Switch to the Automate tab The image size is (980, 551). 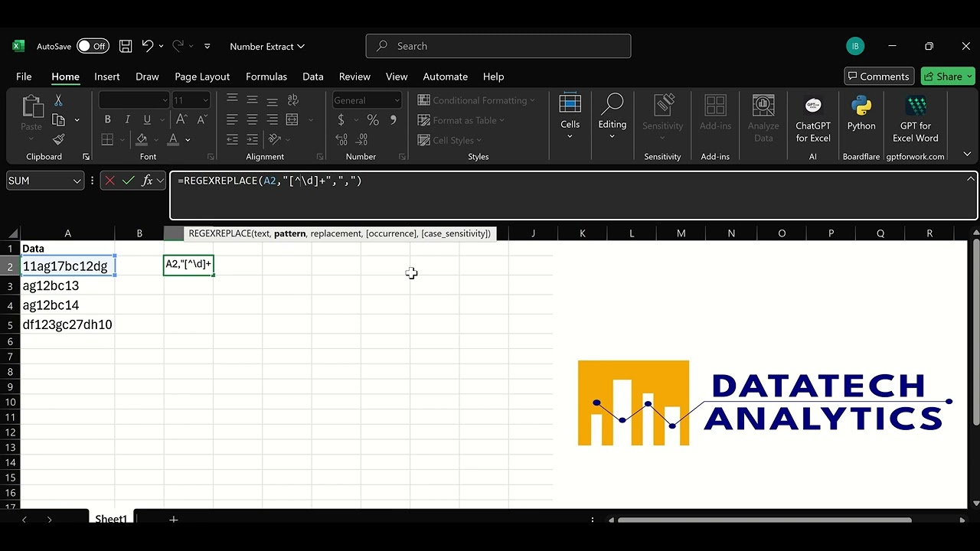445,77
